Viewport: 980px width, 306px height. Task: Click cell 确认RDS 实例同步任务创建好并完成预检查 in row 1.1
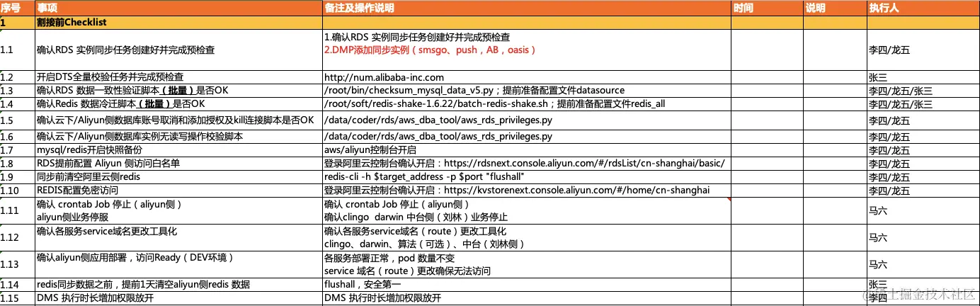(x=178, y=50)
